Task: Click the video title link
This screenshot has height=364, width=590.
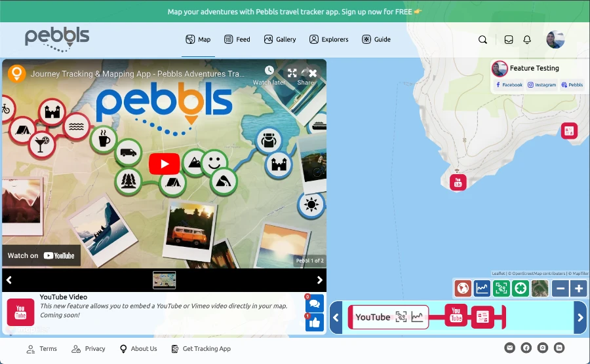Action: (138, 74)
